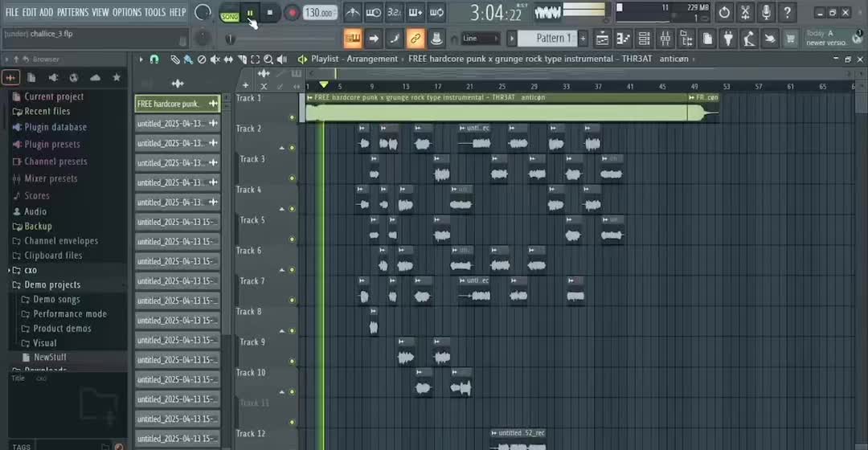
Task: Open the PATTERNS menu
Action: click(x=72, y=11)
